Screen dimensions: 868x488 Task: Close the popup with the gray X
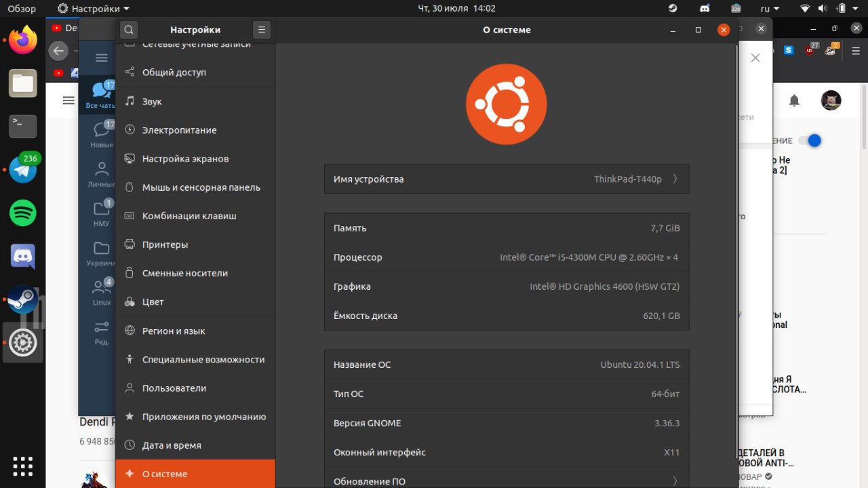coord(755,58)
